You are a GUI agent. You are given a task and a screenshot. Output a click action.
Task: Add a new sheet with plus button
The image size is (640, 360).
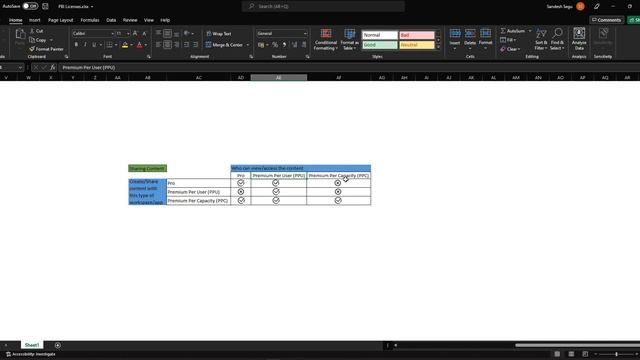coord(58,345)
